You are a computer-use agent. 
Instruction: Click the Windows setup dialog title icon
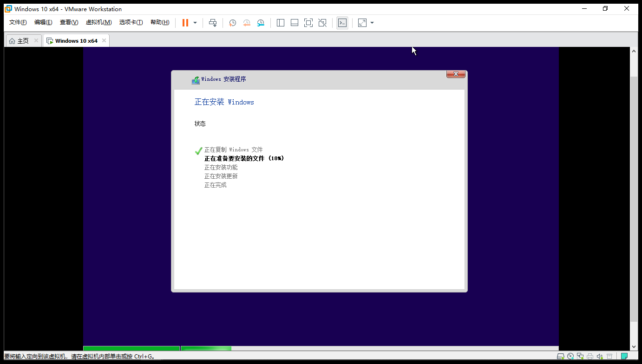coord(196,80)
